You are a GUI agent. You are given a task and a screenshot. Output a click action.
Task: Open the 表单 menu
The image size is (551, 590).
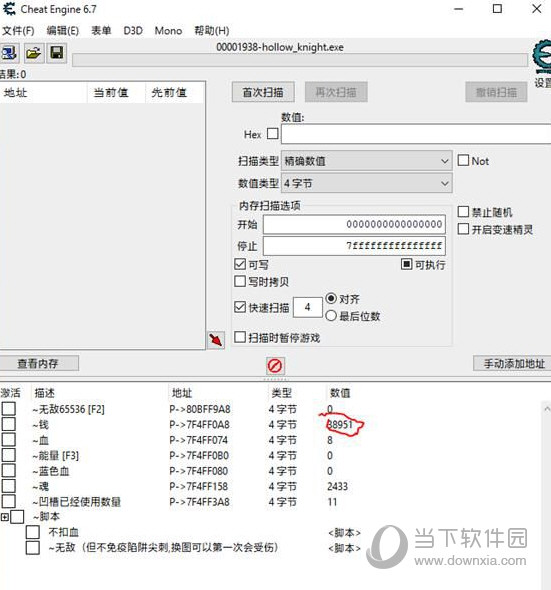[x=101, y=30]
